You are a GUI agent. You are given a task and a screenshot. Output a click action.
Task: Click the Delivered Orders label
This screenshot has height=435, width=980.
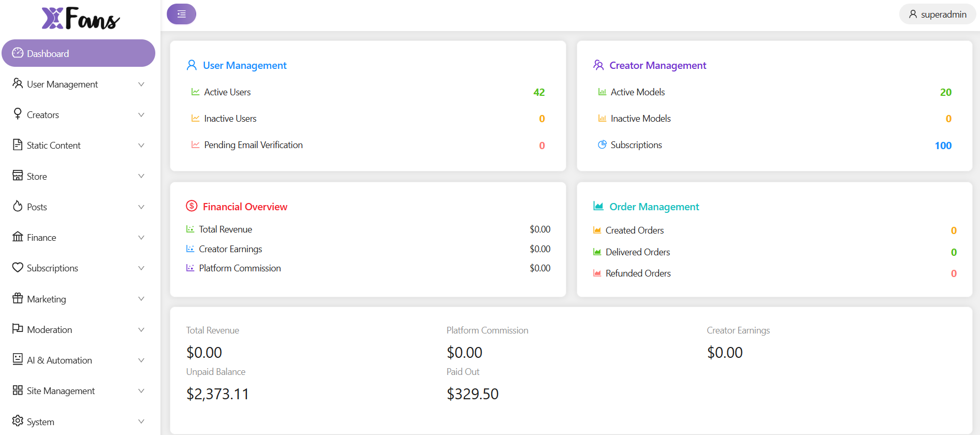coord(638,252)
